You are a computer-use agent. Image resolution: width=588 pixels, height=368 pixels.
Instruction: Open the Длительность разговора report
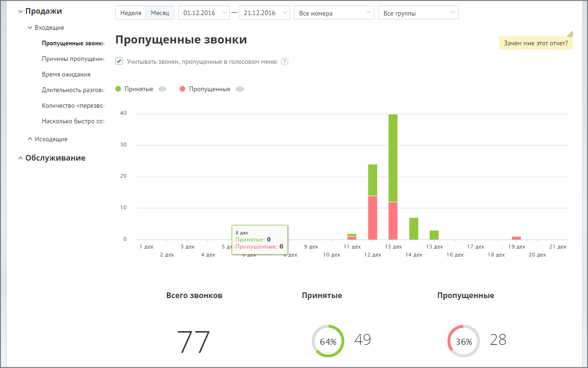[x=73, y=90]
